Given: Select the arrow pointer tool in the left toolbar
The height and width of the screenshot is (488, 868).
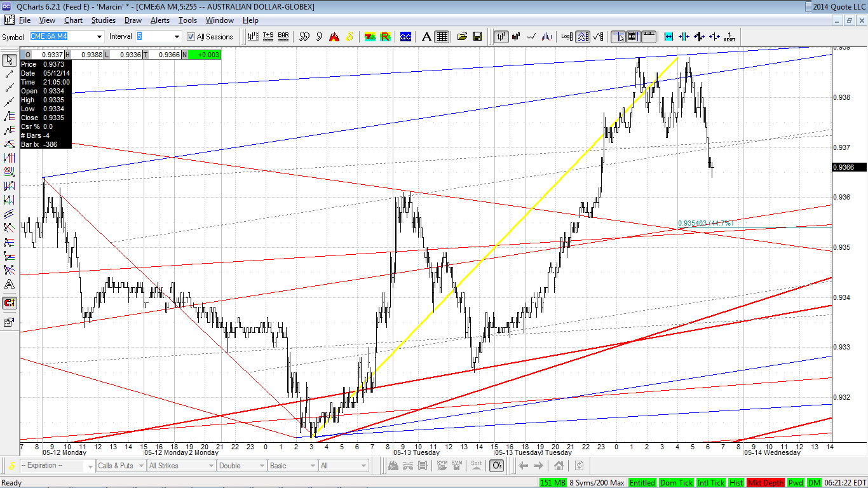Looking at the screenshot, I should click(10, 60).
